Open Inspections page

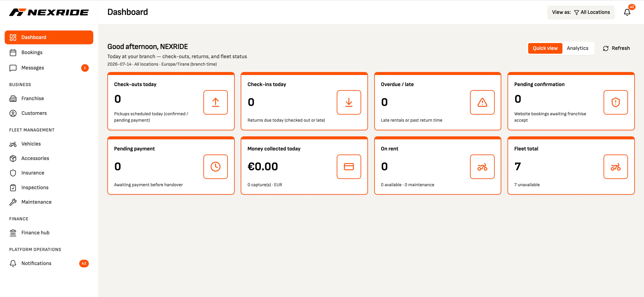49,187
